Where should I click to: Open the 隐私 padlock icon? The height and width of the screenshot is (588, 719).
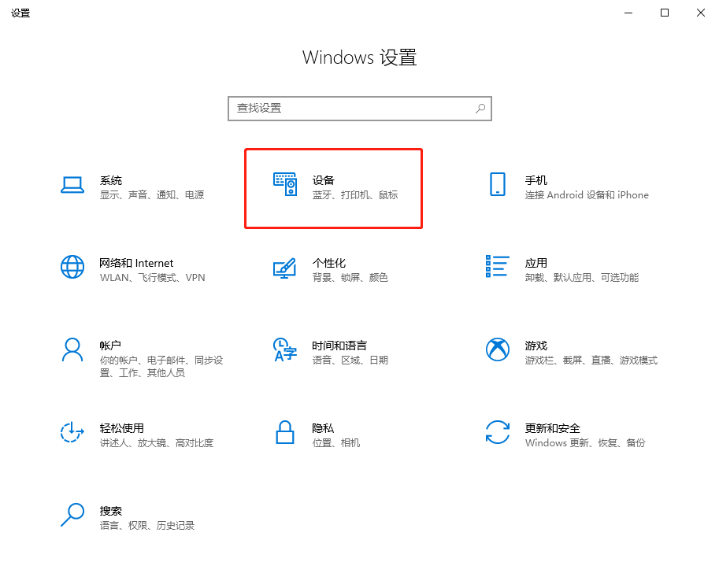[285, 432]
